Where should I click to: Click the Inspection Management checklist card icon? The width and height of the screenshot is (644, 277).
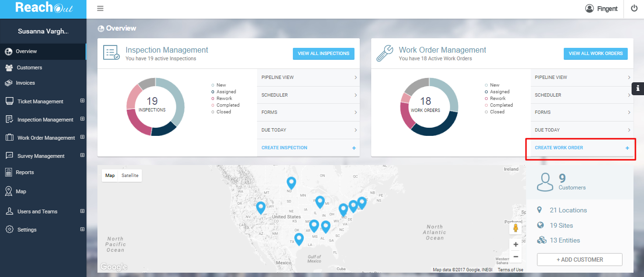coord(111,53)
